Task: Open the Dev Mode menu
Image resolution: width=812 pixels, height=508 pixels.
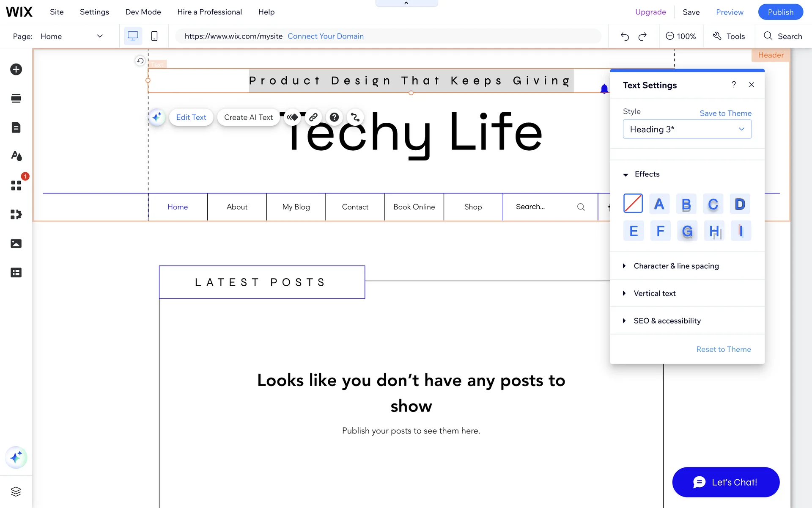Action: tap(143, 12)
